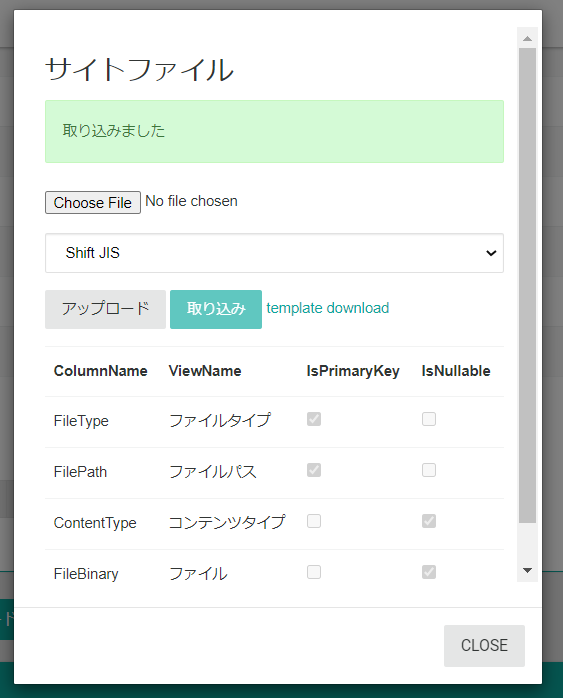
Task: Click the アップロード button
Action: click(105, 309)
